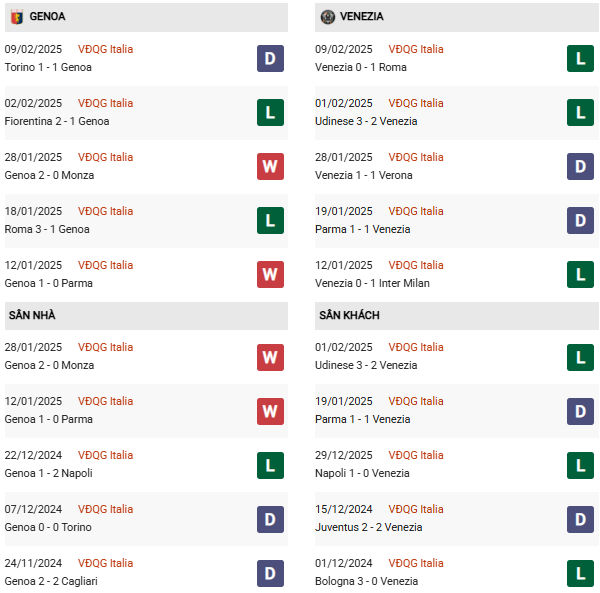Click the L badge for Venezia 0 - 1 Inter Milan
Screen dimensions: 600x593
click(x=580, y=274)
